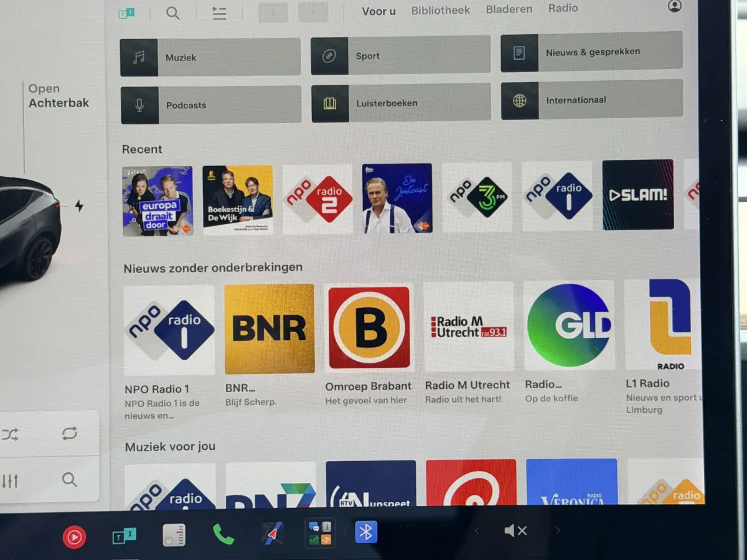Play recent Boekestijn & De Wijk podcast

[238, 200]
